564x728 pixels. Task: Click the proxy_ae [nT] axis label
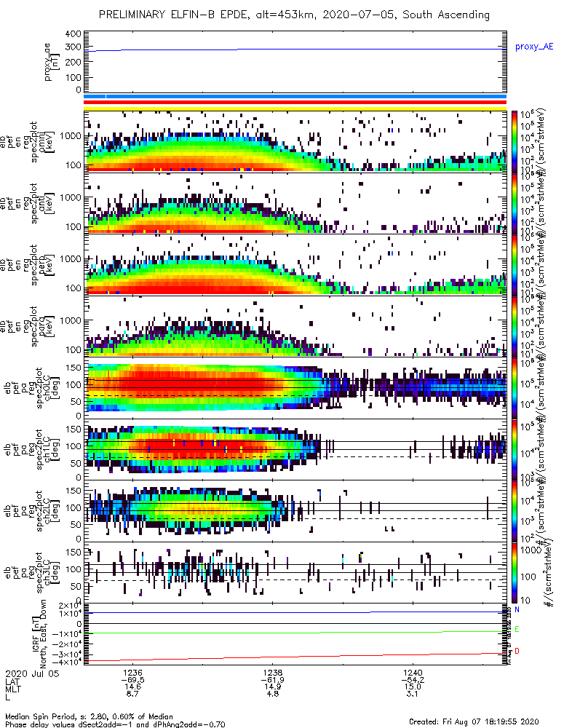coord(50,62)
